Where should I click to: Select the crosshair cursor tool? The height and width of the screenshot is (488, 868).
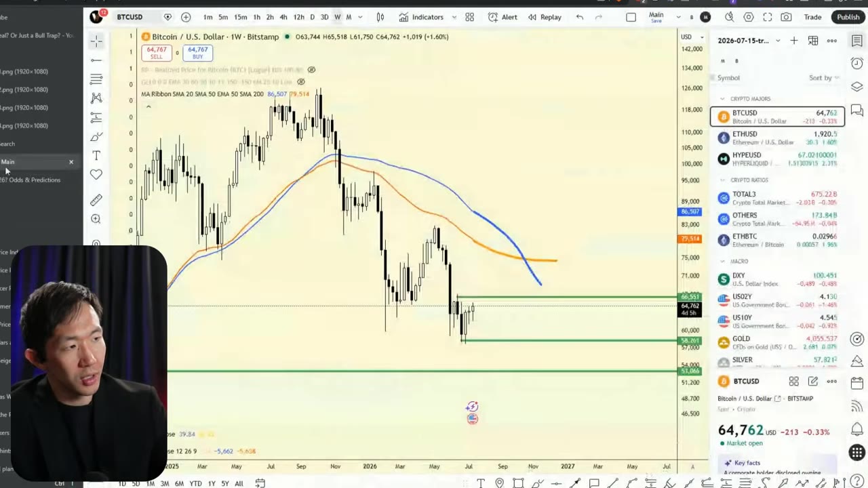[x=96, y=42]
